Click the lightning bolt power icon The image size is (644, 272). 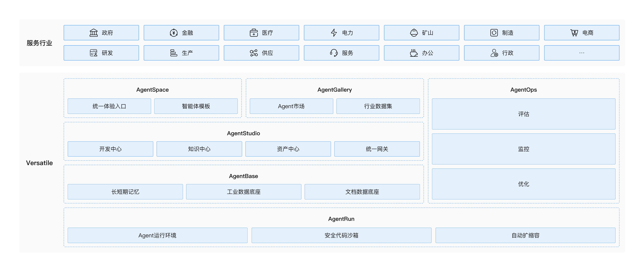click(334, 33)
